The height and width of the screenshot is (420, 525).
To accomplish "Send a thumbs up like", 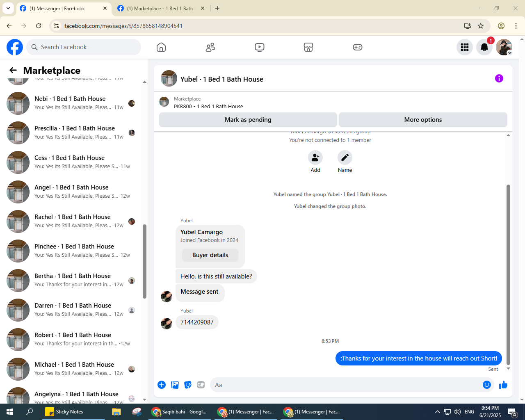I will [x=503, y=385].
